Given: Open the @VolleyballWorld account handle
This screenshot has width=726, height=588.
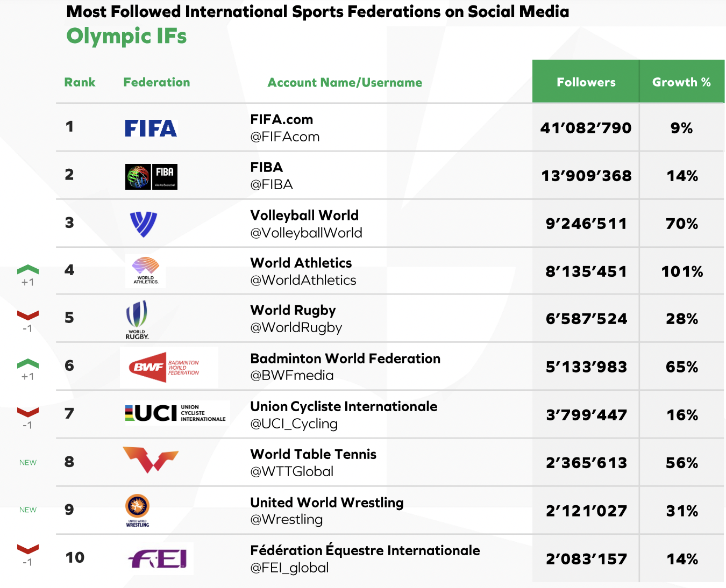Looking at the screenshot, I should point(306,233).
